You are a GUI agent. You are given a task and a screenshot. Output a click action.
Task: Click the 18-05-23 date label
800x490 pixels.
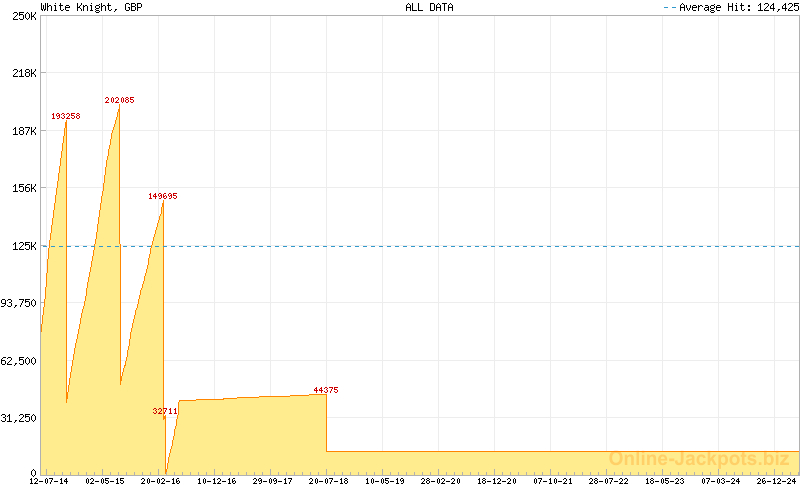[664, 481]
